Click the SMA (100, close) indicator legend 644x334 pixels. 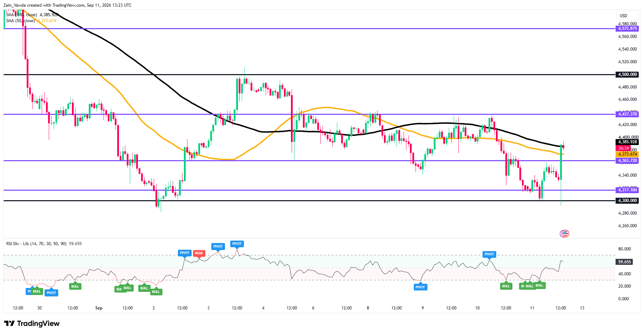pos(32,15)
